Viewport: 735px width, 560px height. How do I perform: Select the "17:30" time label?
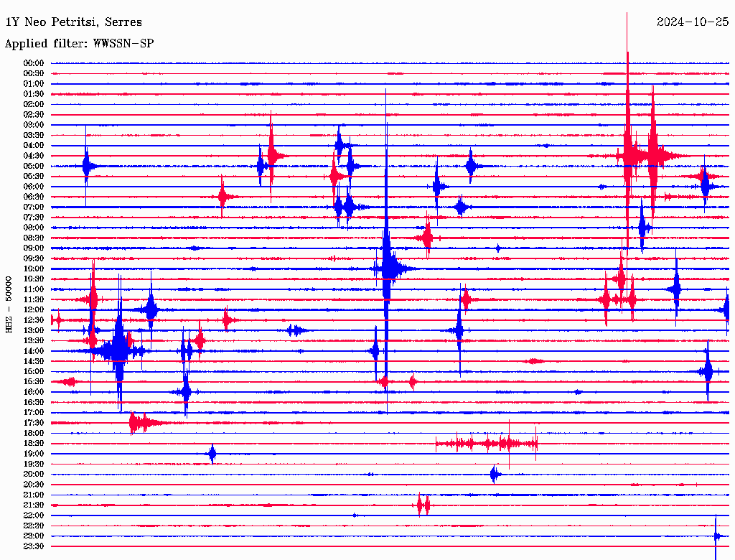(33, 423)
